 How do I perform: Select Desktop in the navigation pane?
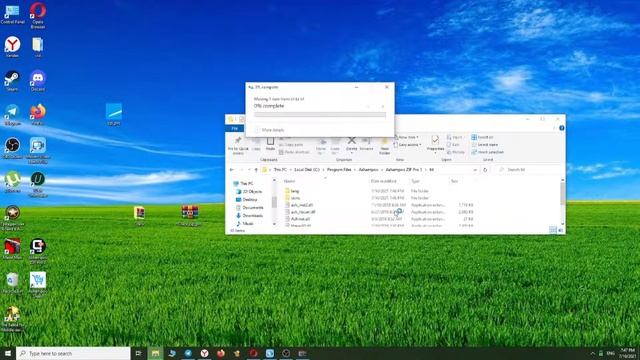(x=247, y=200)
